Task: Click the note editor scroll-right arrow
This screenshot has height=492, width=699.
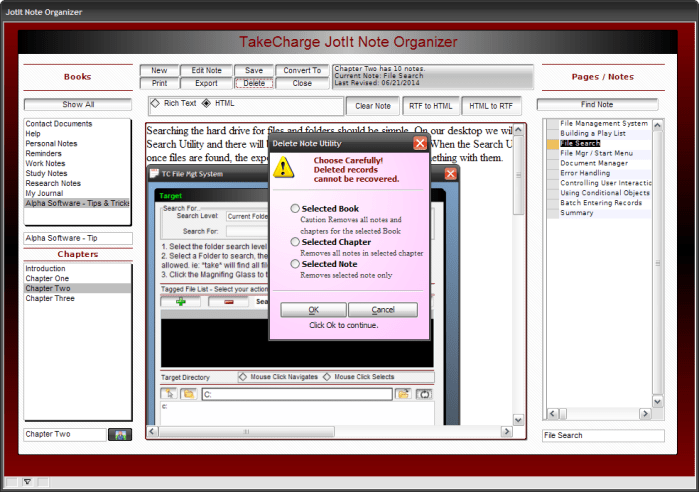Action: tap(506, 431)
